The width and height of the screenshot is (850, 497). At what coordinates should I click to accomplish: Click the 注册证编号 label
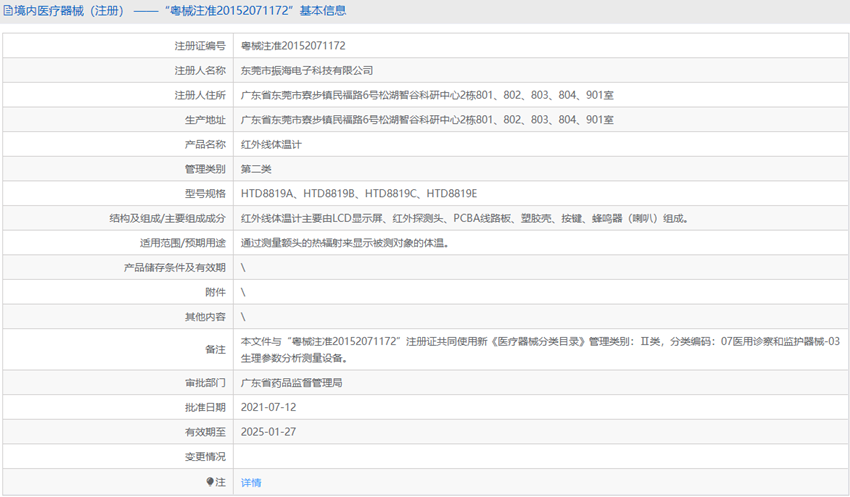tap(200, 46)
